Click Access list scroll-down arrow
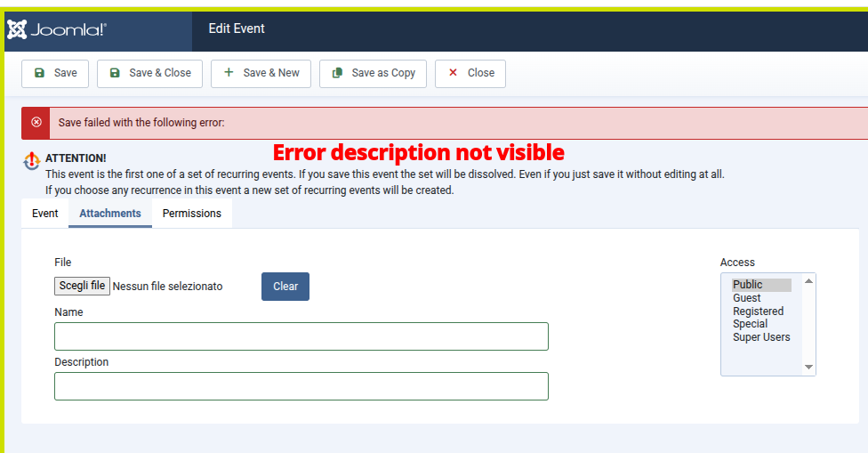Image resolution: width=868 pixels, height=453 pixels. click(x=808, y=367)
